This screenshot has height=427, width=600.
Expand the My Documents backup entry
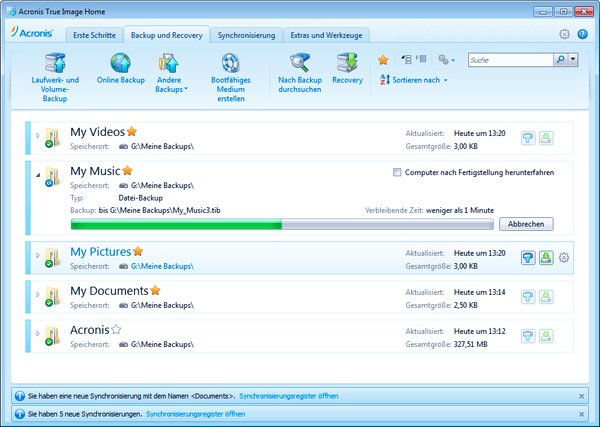[39, 296]
